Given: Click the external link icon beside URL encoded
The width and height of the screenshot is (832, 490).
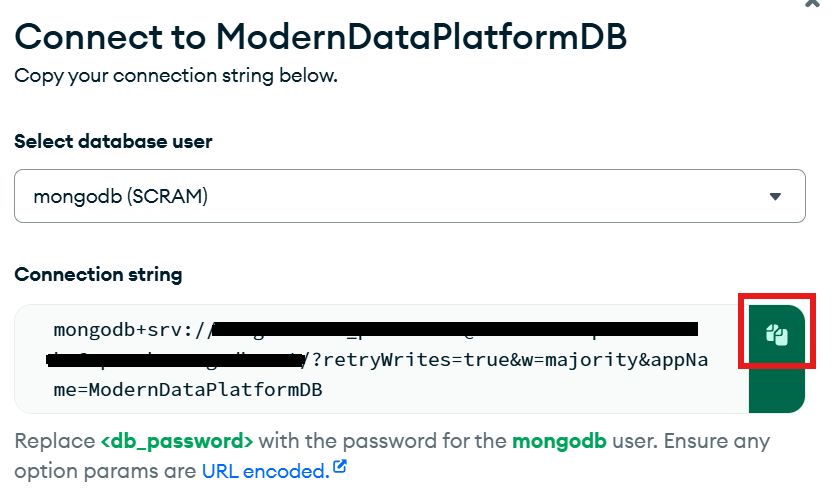Looking at the screenshot, I should (x=340, y=467).
